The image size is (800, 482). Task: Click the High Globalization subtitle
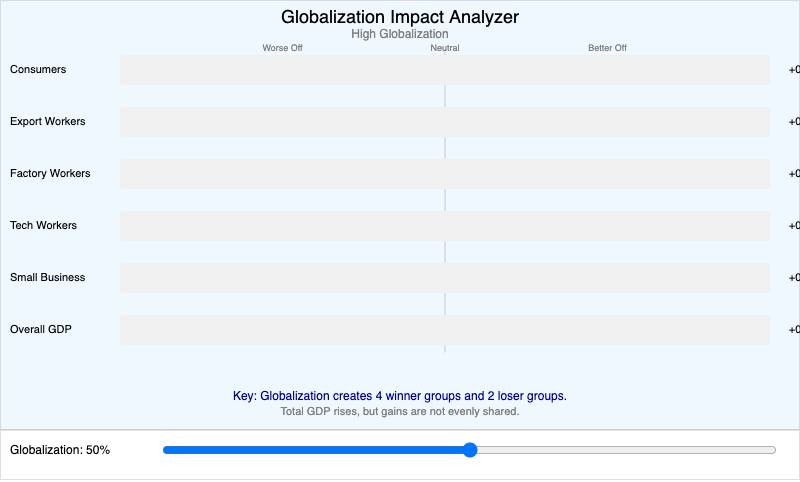coord(400,34)
